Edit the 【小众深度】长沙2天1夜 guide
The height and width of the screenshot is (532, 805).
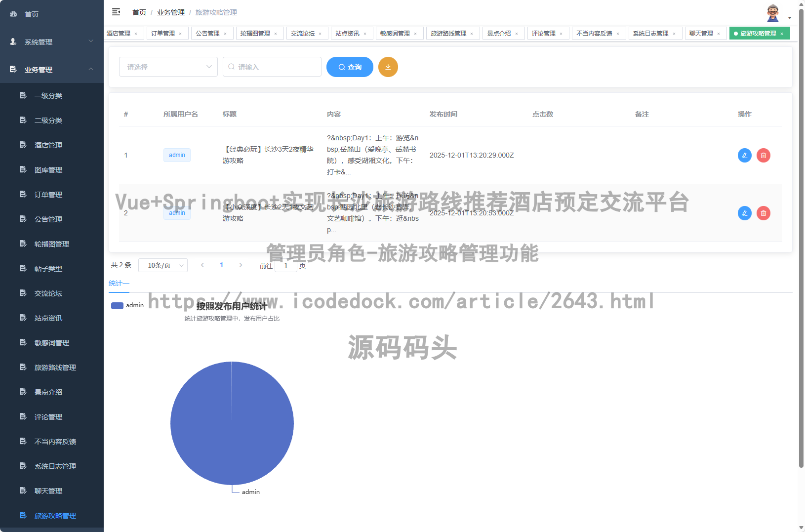point(744,213)
